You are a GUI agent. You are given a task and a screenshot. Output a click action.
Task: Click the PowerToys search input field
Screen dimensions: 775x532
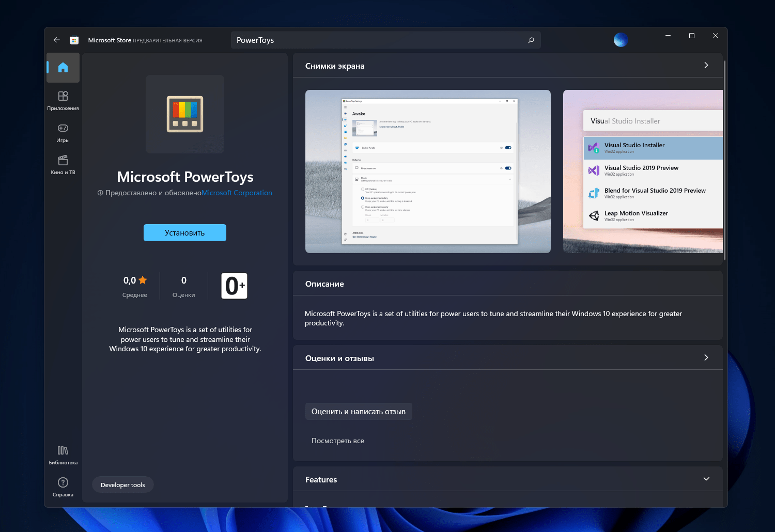click(377, 40)
